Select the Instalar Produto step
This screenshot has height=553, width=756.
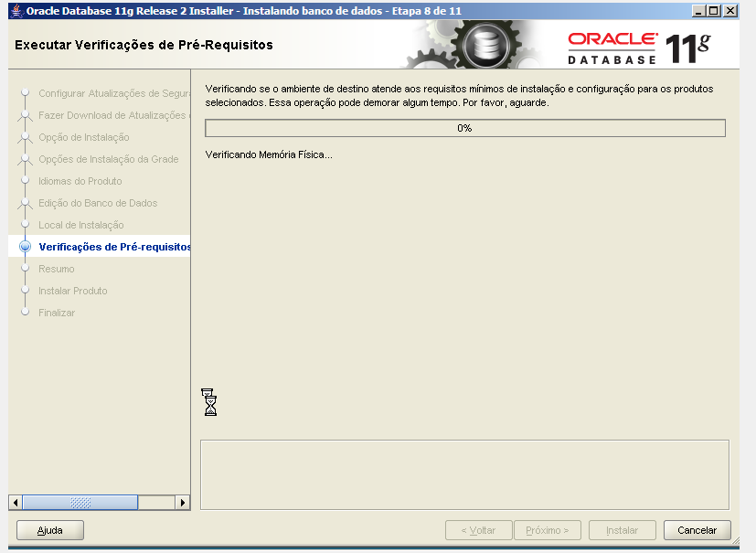[73, 291]
